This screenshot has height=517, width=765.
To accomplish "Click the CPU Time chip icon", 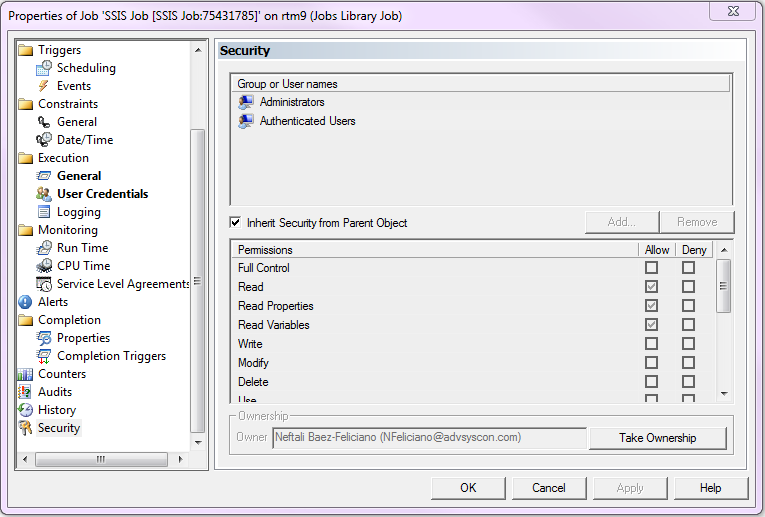I will point(44,266).
